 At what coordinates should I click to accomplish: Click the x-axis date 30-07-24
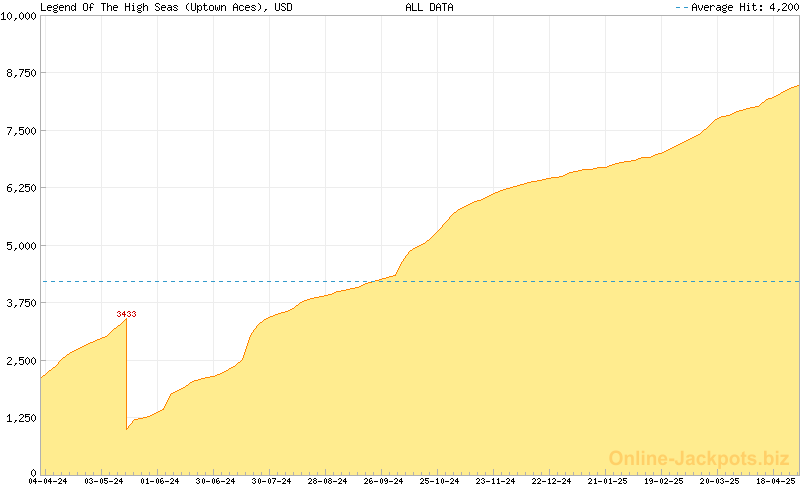point(271,481)
